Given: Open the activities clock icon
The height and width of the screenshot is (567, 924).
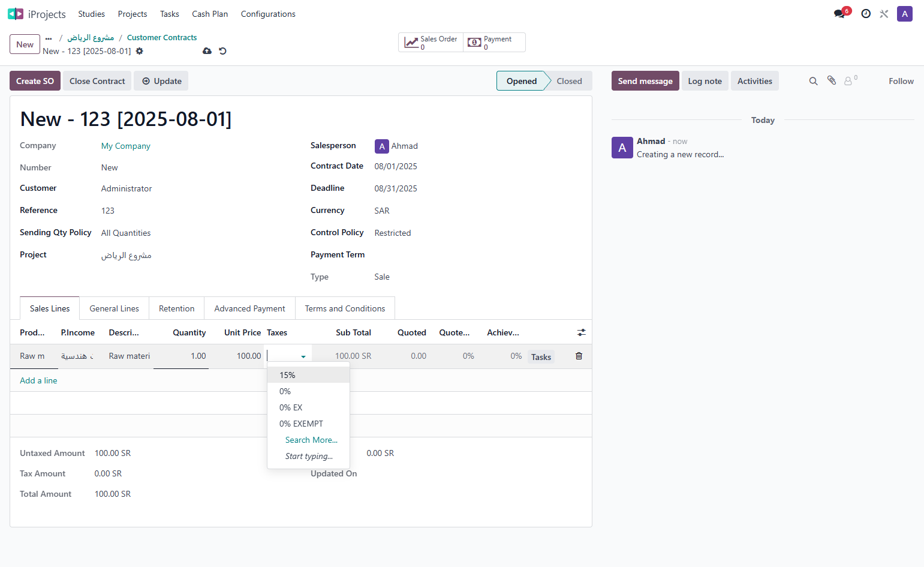Looking at the screenshot, I should (x=866, y=14).
